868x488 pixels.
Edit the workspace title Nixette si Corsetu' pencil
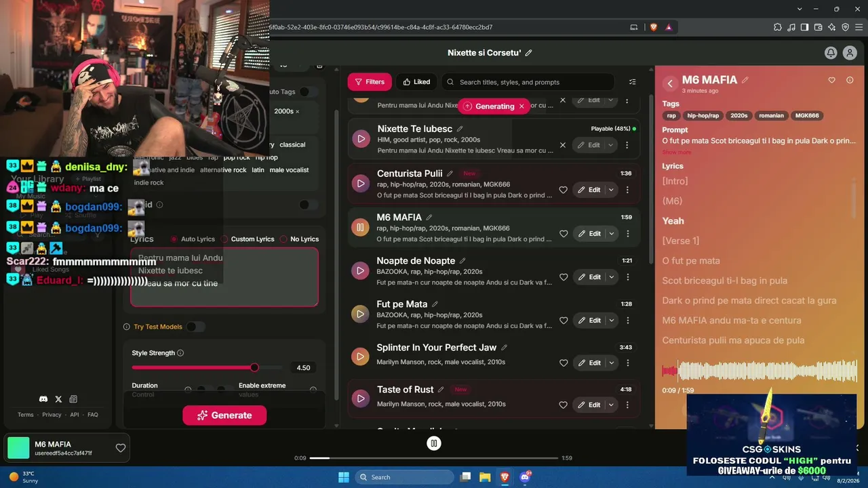(x=529, y=53)
